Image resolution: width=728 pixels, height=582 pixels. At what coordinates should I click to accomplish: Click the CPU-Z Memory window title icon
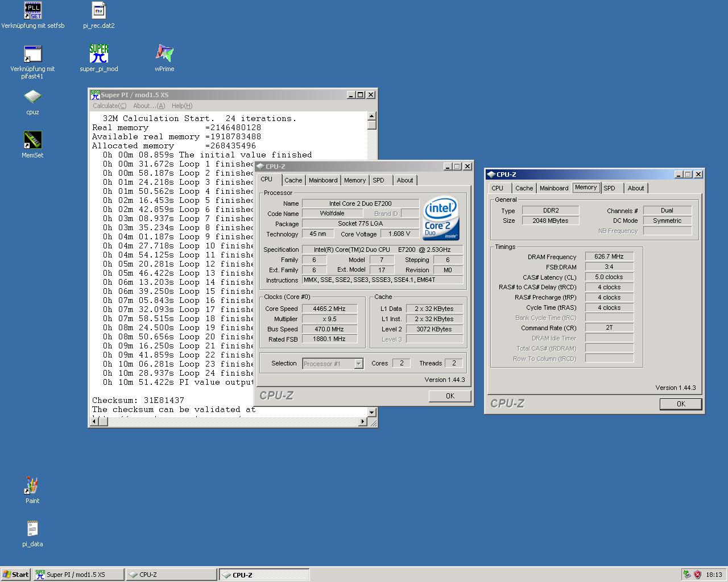[491, 174]
